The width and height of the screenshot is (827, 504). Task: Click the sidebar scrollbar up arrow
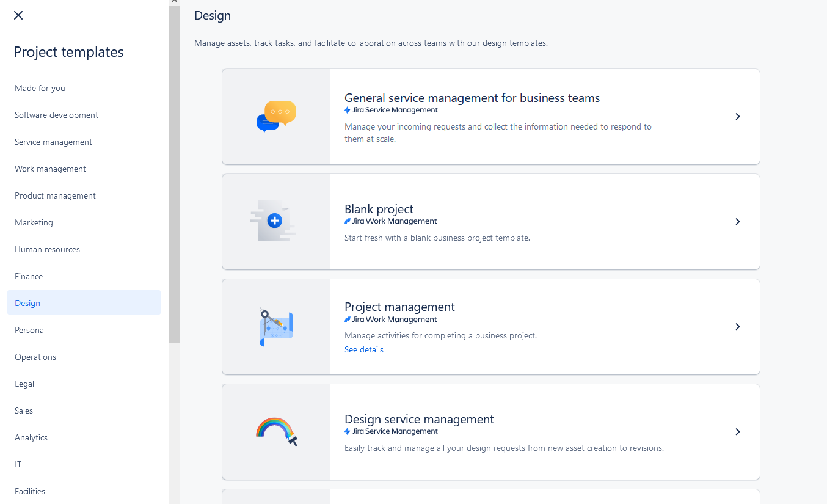175,2
